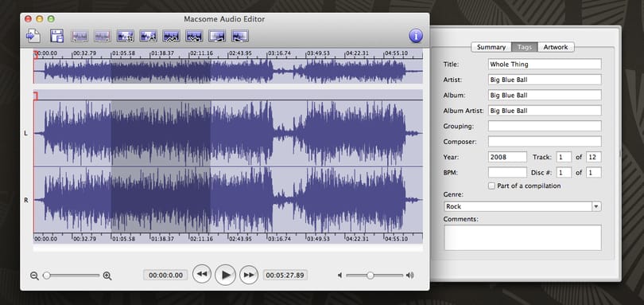Image resolution: width=644 pixels, height=305 pixels.
Task: Click the floppy disk save icon
Action: [56, 36]
